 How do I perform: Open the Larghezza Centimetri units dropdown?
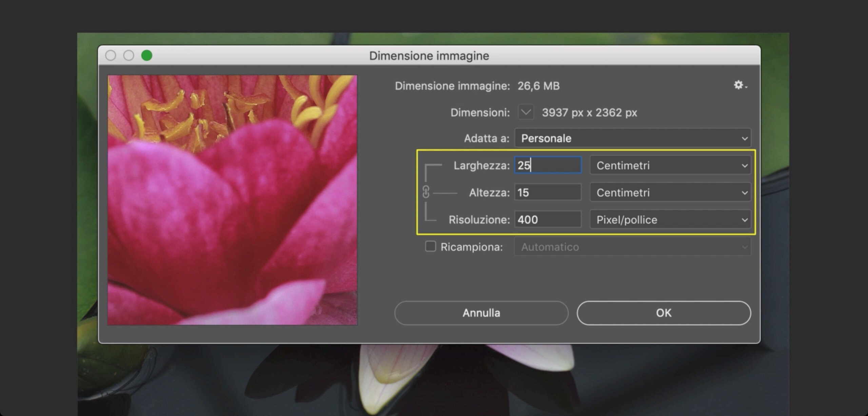(670, 165)
